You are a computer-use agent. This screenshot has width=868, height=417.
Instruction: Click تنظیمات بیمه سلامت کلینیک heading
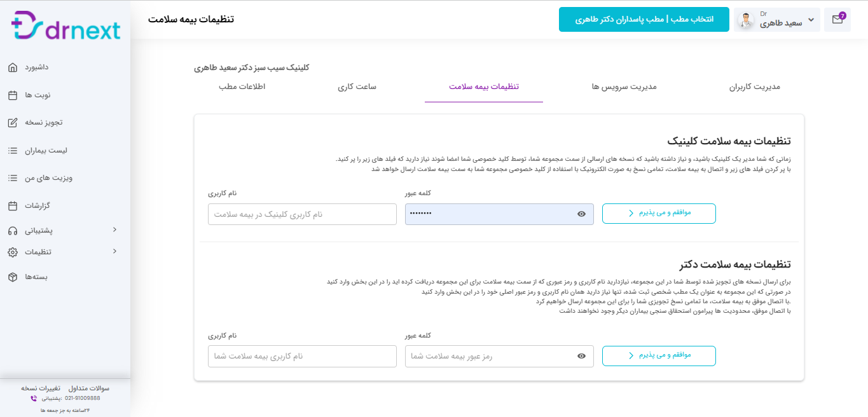click(729, 141)
